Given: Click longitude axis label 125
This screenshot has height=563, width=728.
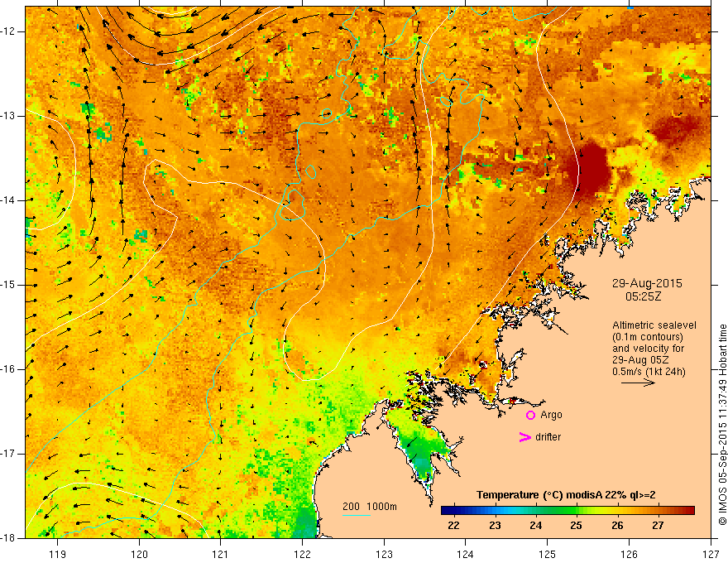Looking at the screenshot, I should (x=548, y=554).
